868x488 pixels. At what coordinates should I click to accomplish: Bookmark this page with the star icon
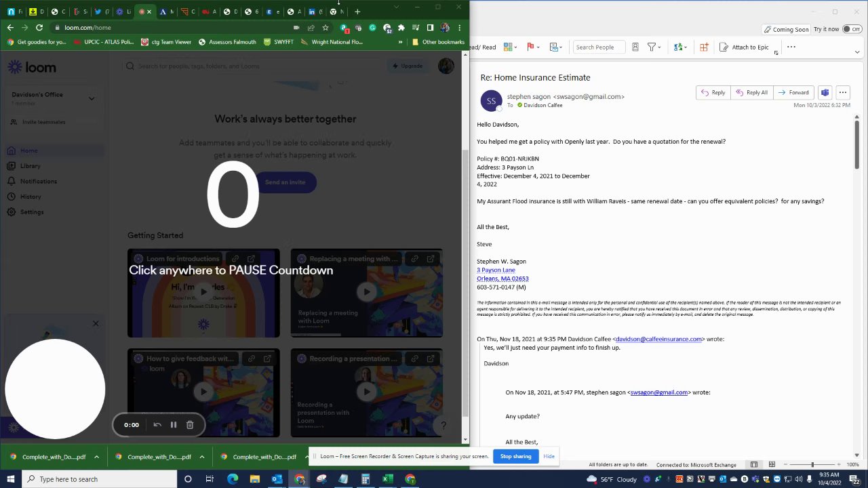tap(325, 28)
